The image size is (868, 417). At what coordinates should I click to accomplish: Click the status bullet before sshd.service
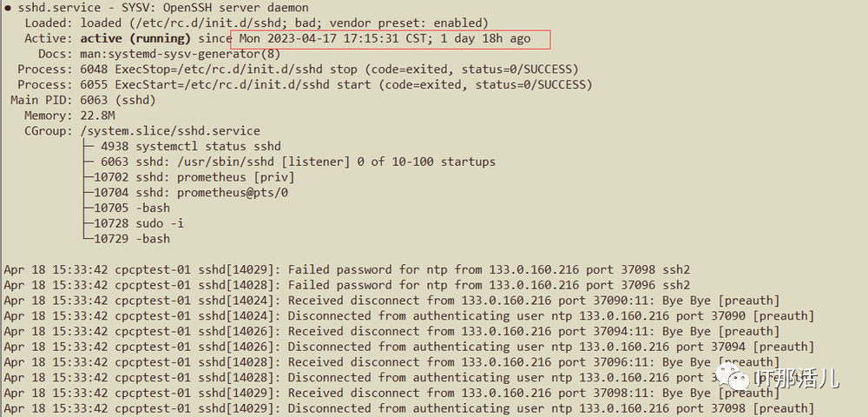click(x=8, y=8)
